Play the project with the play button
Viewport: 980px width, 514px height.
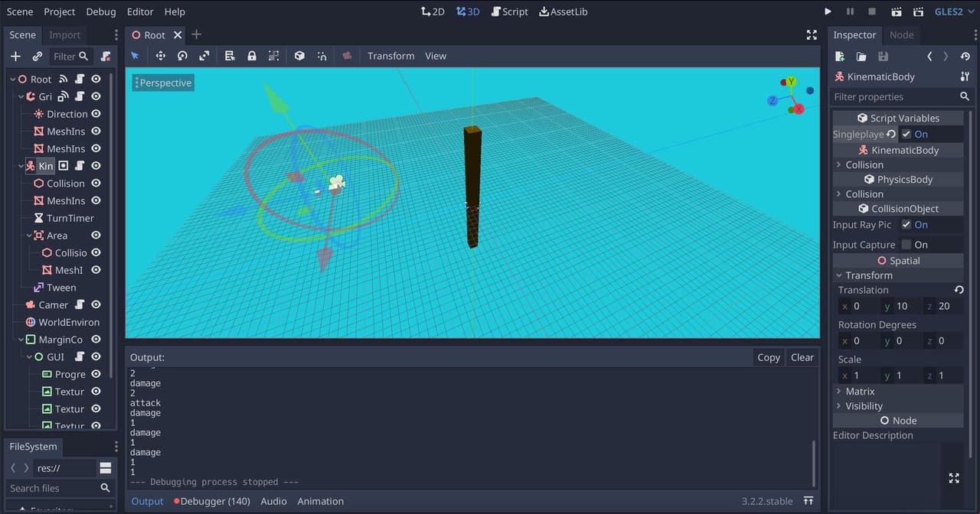(x=828, y=11)
